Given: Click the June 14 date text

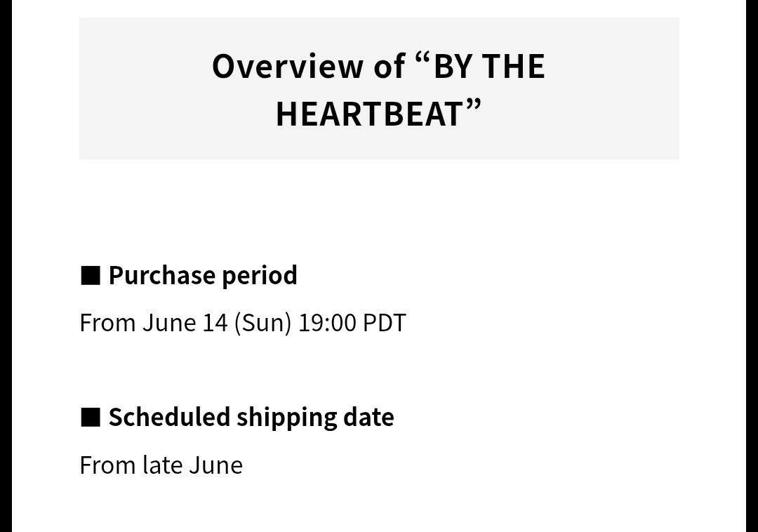Looking at the screenshot, I should coord(185,323).
